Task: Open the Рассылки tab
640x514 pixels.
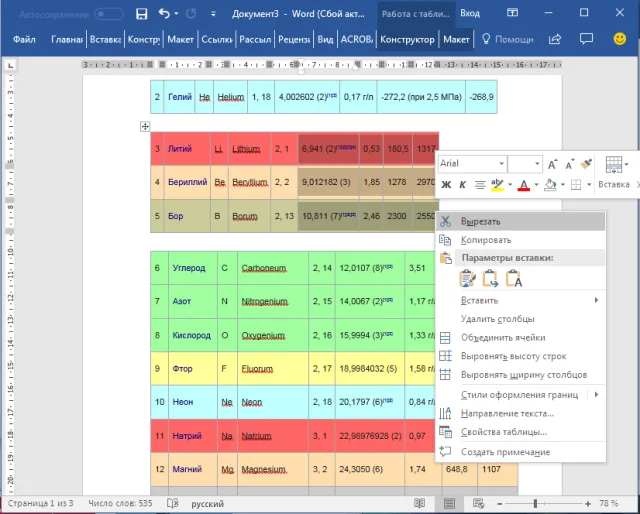Action: click(255, 40)
